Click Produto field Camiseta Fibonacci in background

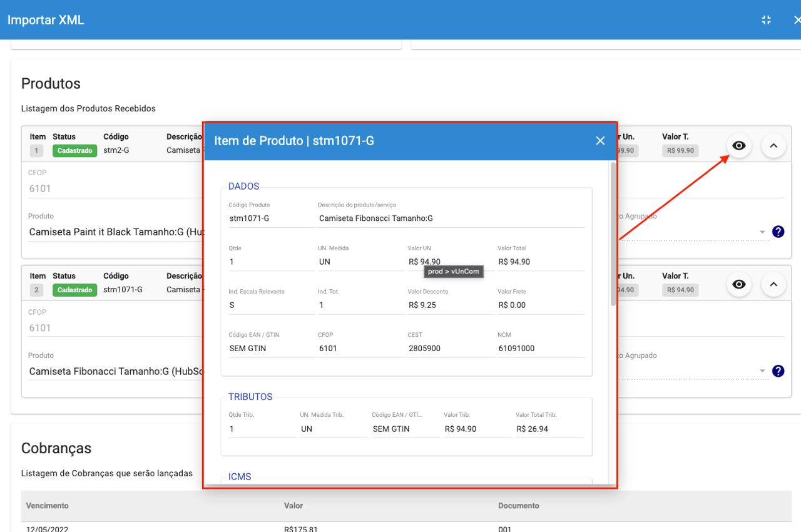click(x=116, y=371)
